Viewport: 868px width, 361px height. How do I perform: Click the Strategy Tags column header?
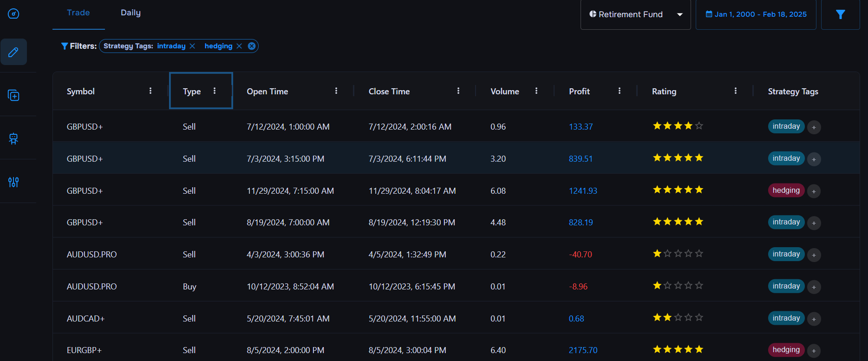[x=793, y=92]
